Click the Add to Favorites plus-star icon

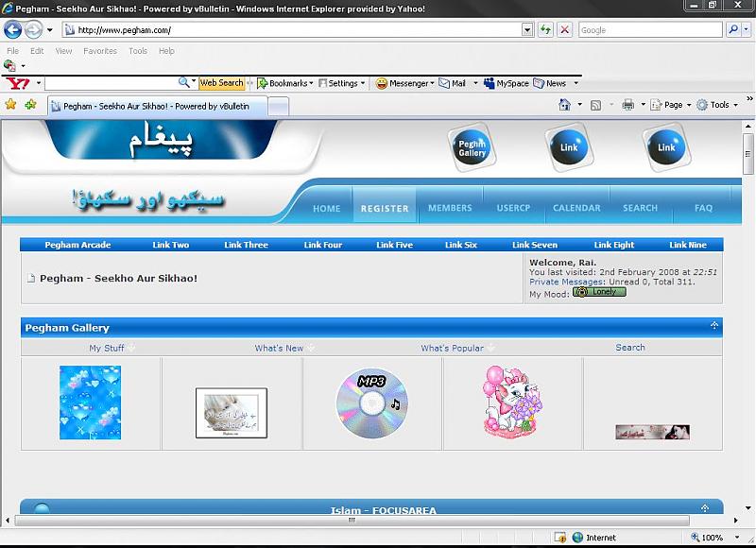[x=30, y=104]
